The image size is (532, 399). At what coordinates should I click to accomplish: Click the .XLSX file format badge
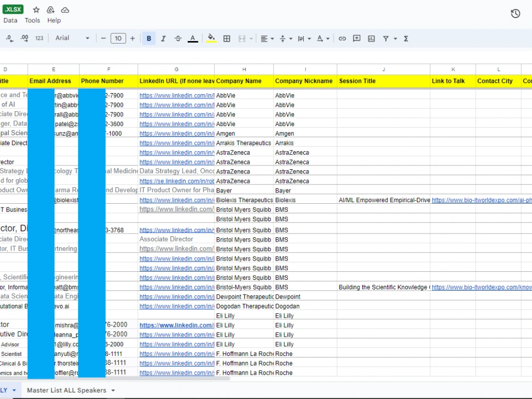pos(13,10)
